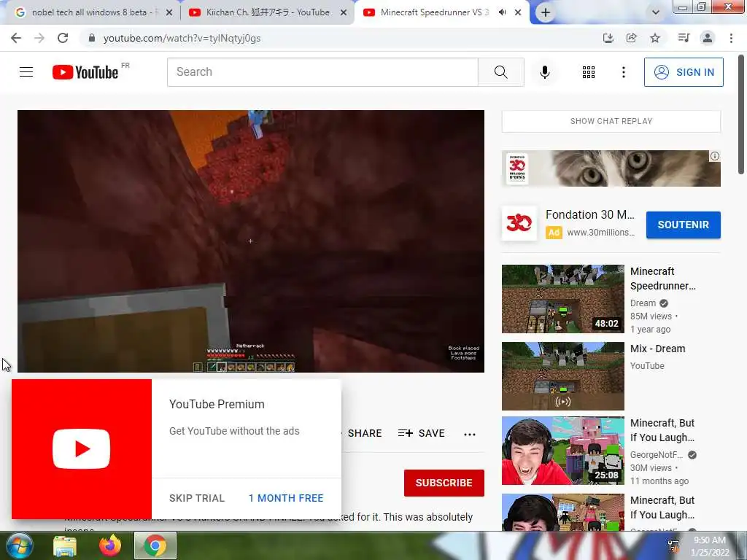Click the cat banner advertisement
Viewport: 747px width, 560px height.
611,168
